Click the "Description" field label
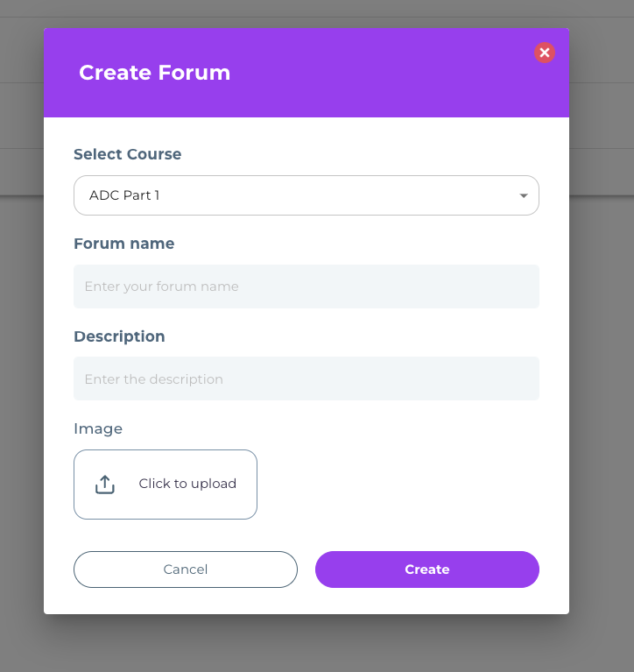 (x=119, y=336)
